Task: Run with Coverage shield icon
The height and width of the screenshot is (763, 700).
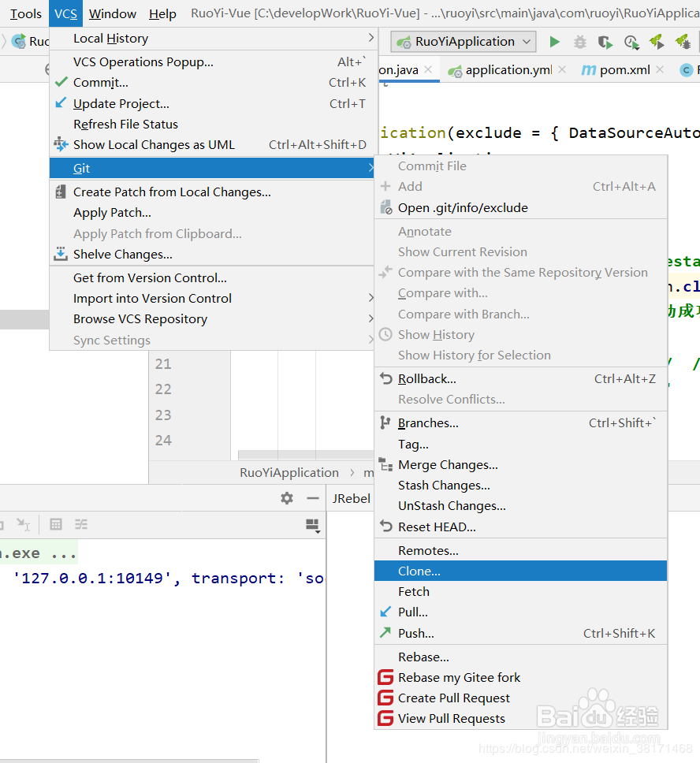Action: [605, 43]
